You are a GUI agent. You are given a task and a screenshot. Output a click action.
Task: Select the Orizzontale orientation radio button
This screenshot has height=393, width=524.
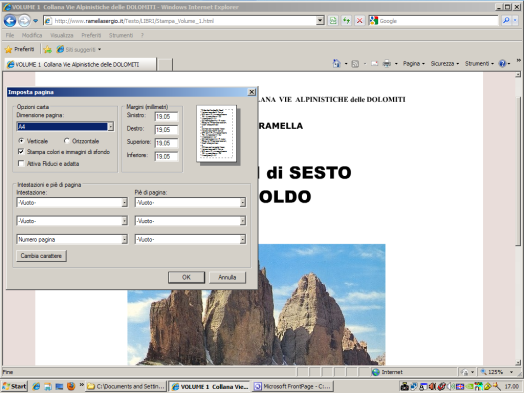coord(67,141)
